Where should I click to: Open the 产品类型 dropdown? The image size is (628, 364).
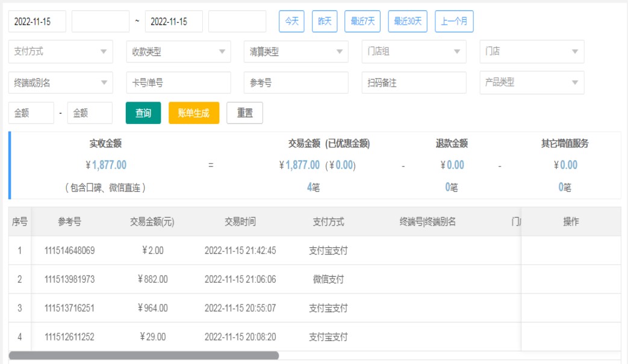tap(532, 82)
